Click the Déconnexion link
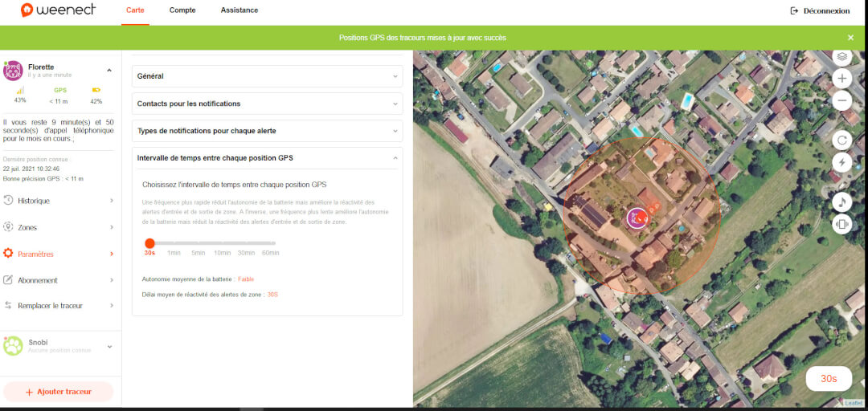The height and width of the screenshot is (411, 868). coord(820,10)
